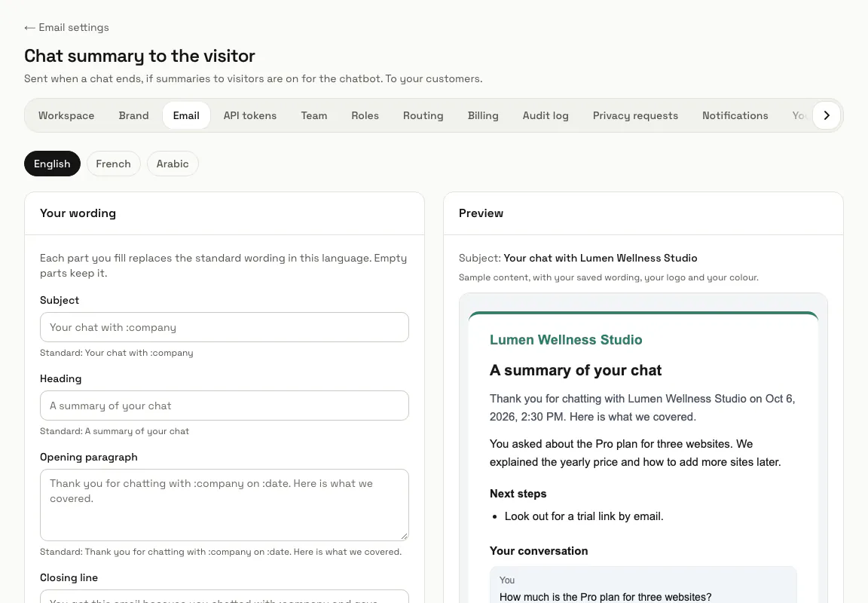Viewport: 868px width, 603px height.
Task: Switch to the API tokens tab
Action: pyautogui.click(x=249, y=115)
